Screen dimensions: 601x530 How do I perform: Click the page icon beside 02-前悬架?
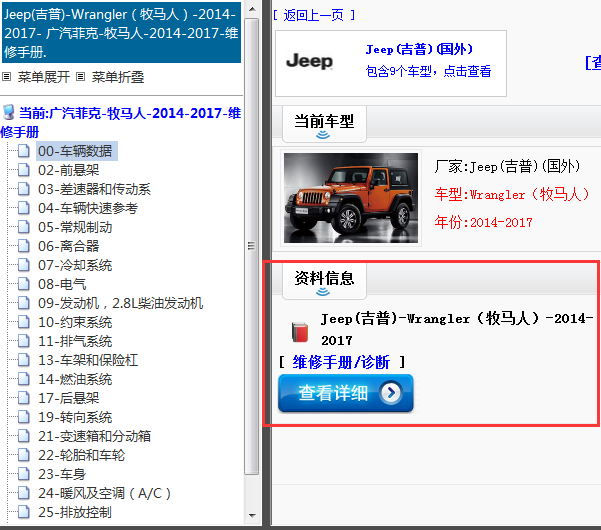point(23,170)
